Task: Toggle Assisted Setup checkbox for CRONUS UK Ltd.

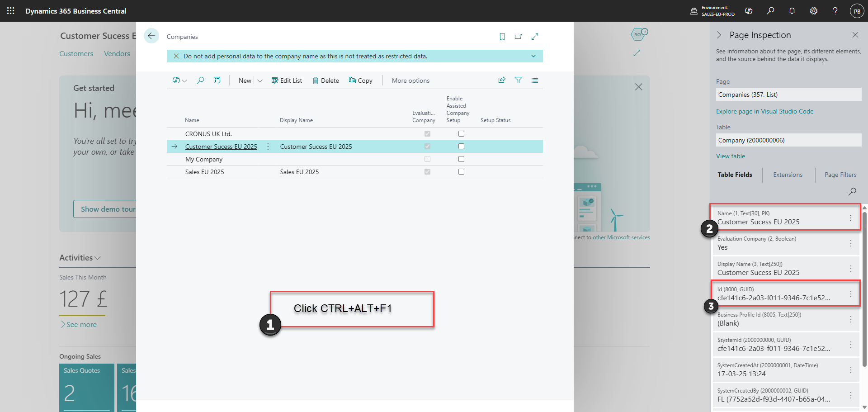Action: pyautogui.click(x=461, y=134)
